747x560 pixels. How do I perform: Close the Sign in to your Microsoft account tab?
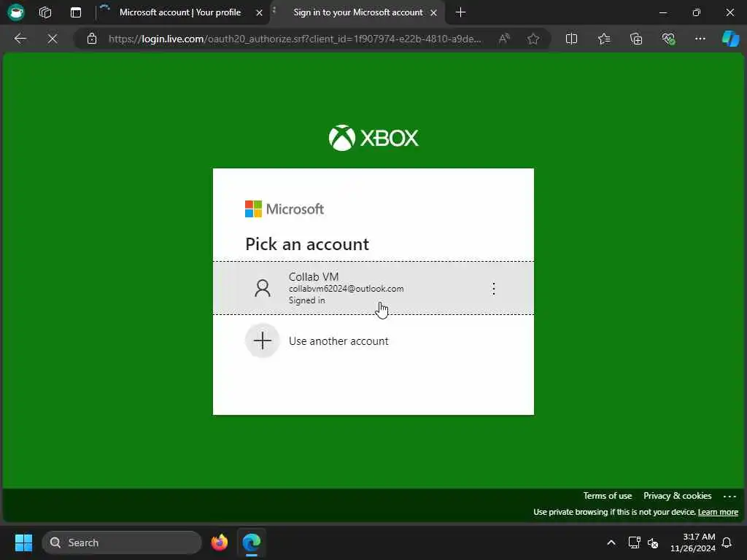433,13
